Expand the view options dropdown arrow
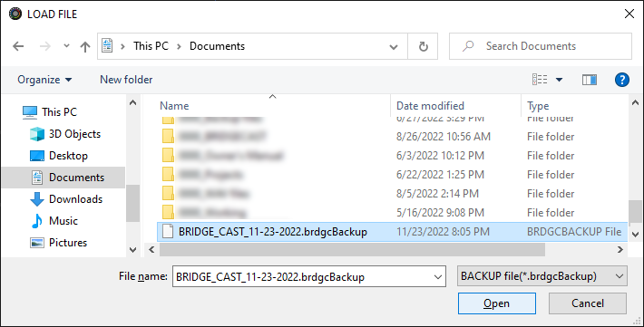644x327 pixels. point(559,80)
